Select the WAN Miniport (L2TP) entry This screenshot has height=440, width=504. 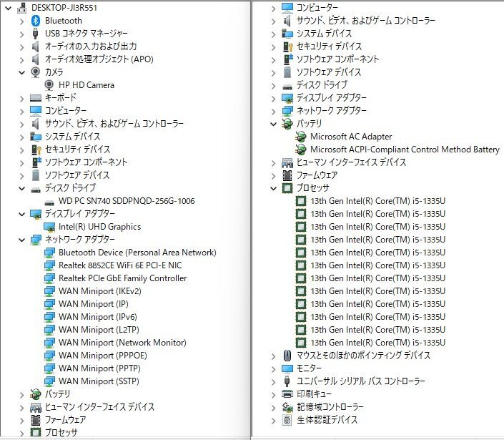coord(99,330)
